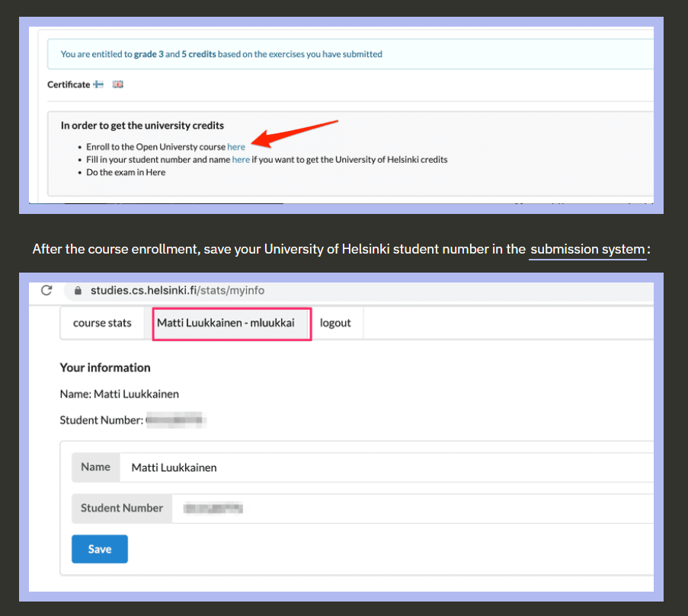Click the 'Do the exam in Here' line

tap(126, 172)
